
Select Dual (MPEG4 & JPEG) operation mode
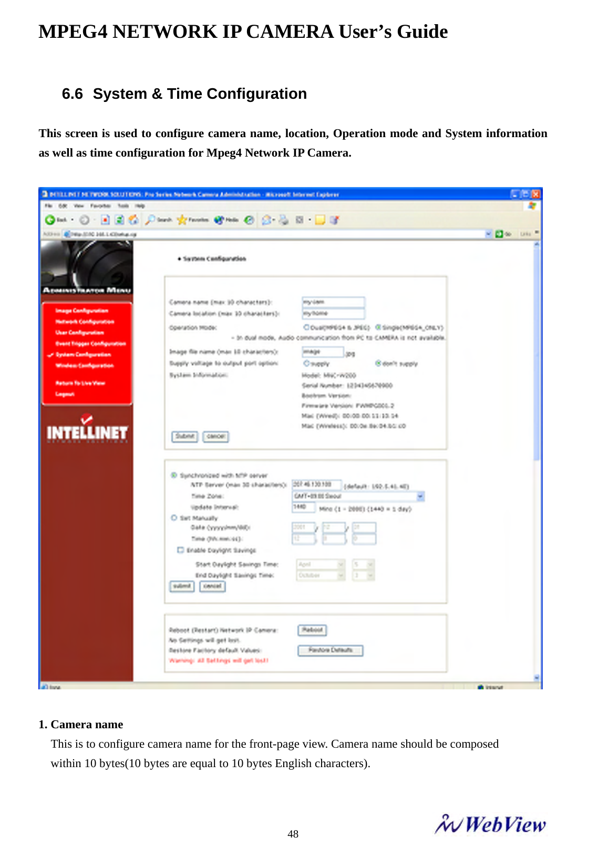(306, 327)
